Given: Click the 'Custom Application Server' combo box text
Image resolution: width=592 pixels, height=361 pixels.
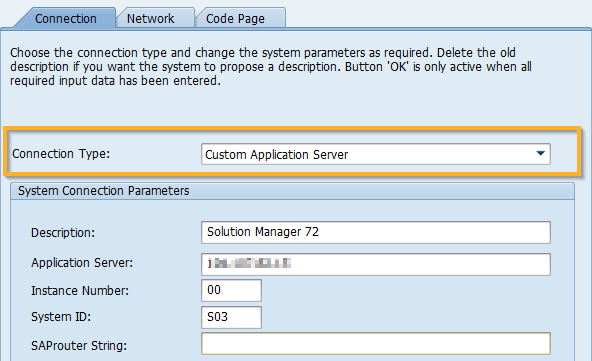Looking at the screenshot, I should click(x=276, y=154).
